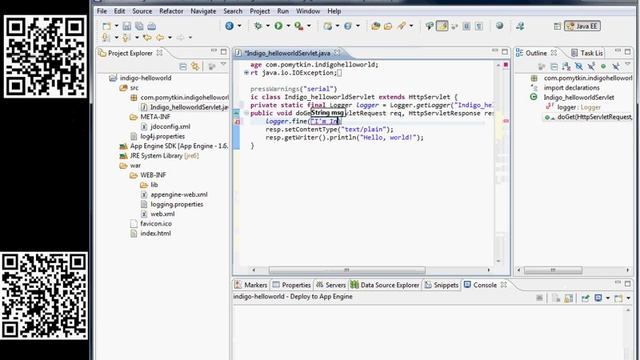Screen dimensions: 640x360
Task: Maximize the Project Explorer view
Action: [x=224, y=52]
